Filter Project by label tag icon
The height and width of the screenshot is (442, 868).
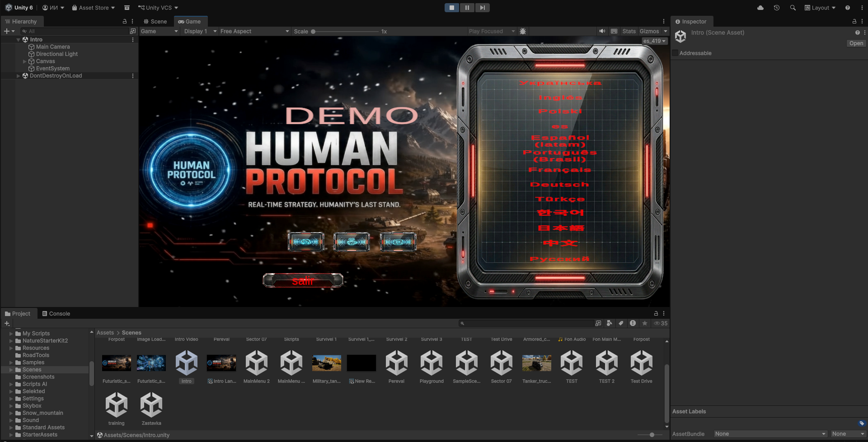pos(621,323)
